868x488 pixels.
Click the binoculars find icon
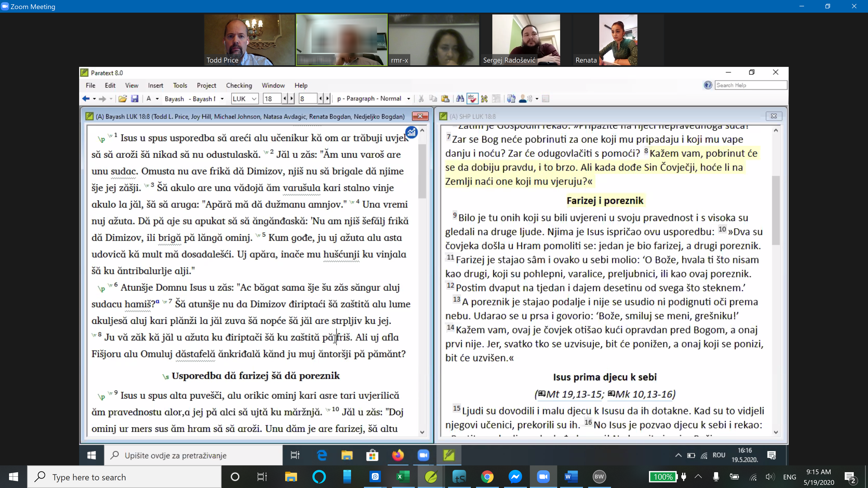460,99
